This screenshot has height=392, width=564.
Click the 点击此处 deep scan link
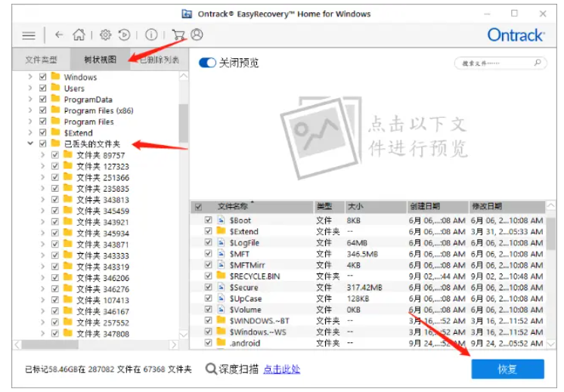click(281, 369)
